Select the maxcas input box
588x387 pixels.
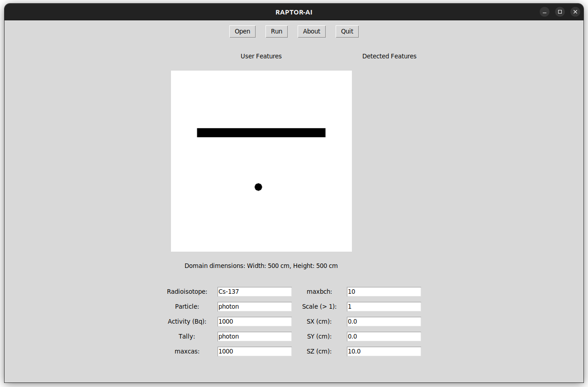click(254, 351)
